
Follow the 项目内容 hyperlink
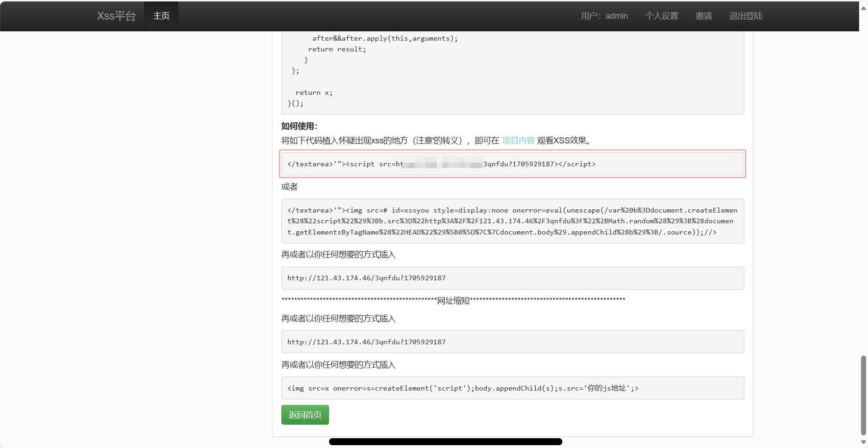coord(518,141)
